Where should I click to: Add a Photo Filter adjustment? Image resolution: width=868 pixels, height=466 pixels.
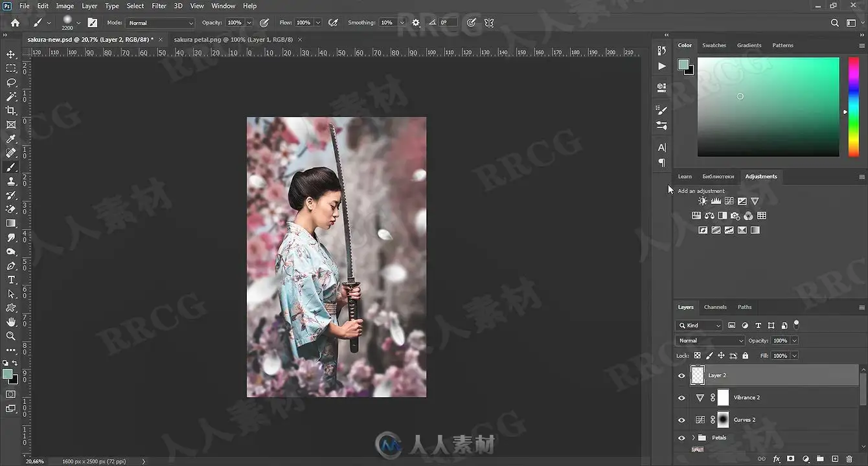point(735,216)
